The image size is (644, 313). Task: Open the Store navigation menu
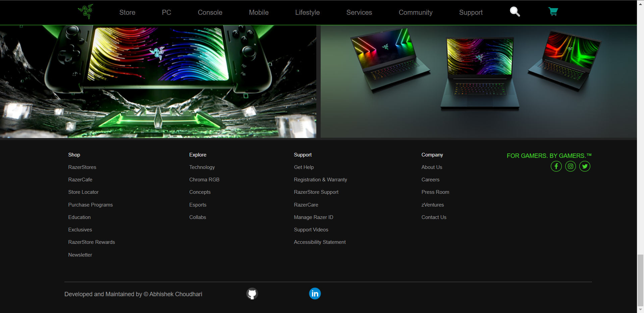(127, 12)
